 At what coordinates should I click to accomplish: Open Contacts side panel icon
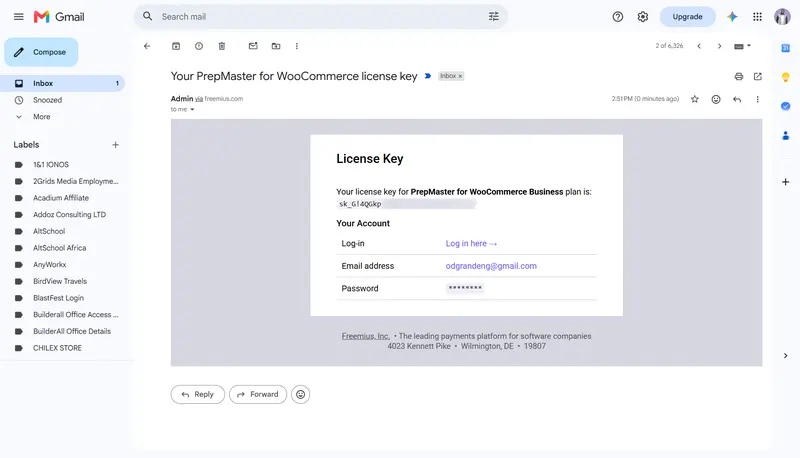point(786,136)
